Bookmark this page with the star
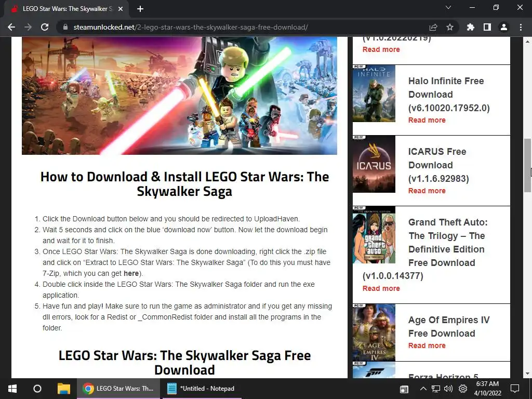Viewport: 532px width, 399px height. 450,27
